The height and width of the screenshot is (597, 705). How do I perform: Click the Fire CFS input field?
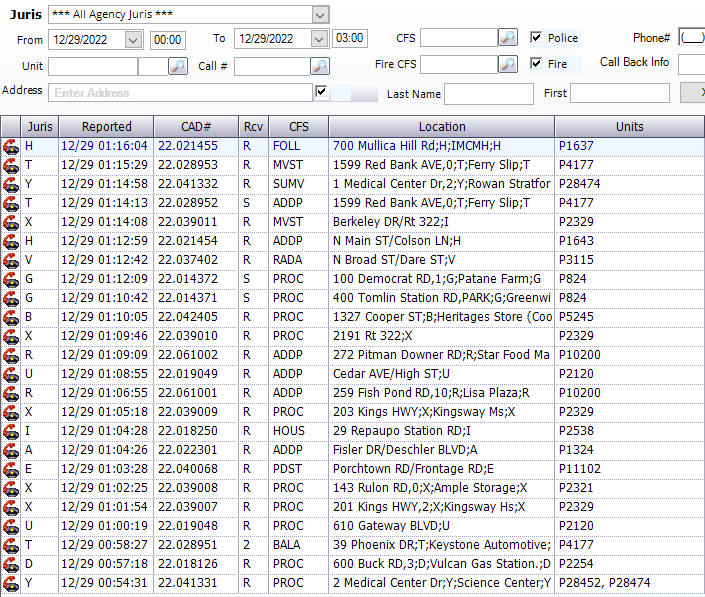[x=459, y=64]
